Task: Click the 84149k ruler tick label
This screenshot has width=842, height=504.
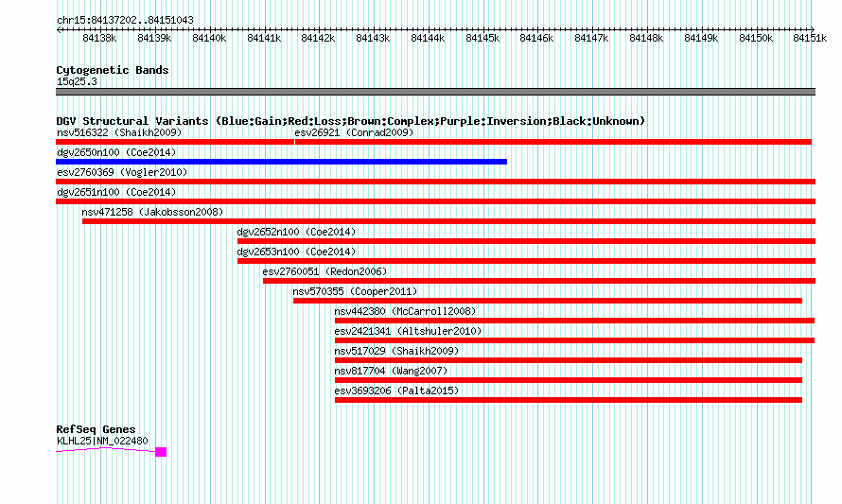Action: pos(701,38)
